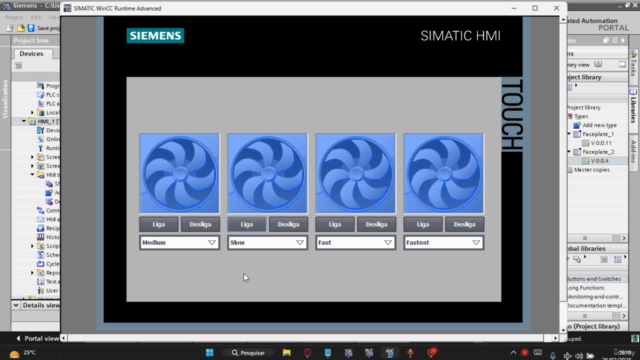Click the new project icon in the toolbar
The image size is (640, 360).
[x=10, y=28]
